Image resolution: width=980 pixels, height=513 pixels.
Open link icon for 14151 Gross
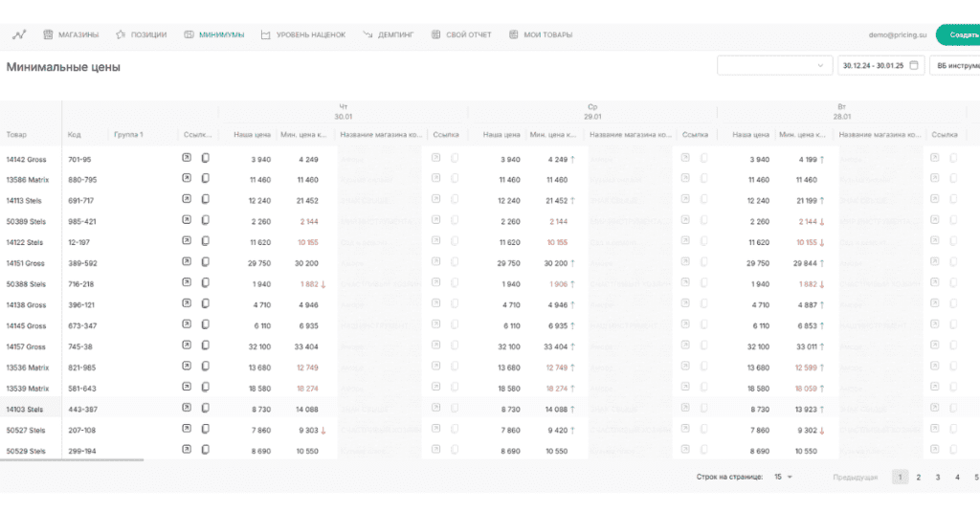(x=187, y=262)
